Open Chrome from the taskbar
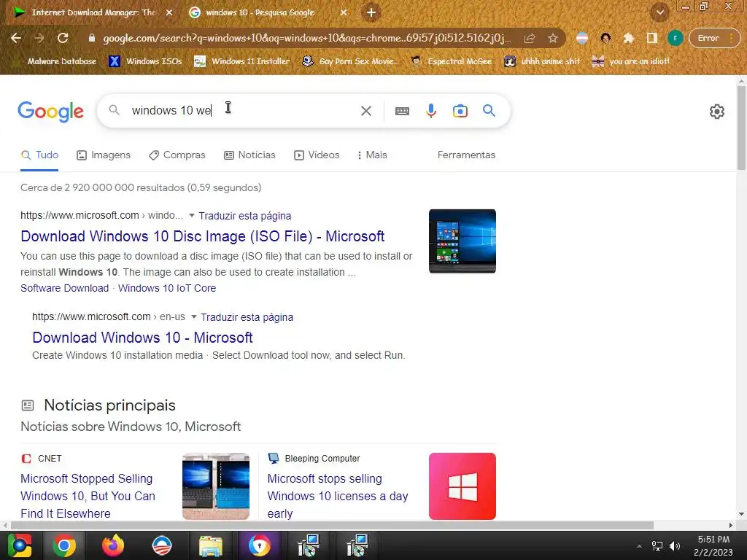 (64, 545)
